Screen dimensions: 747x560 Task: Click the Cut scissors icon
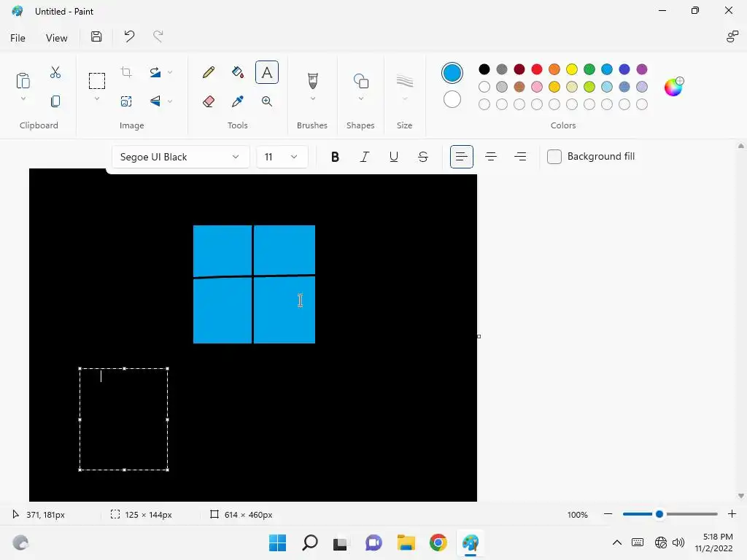pyautogui.click(x=55, y=72)
